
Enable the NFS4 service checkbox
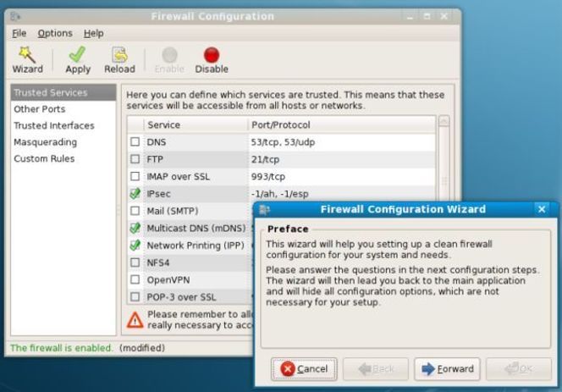135,262
